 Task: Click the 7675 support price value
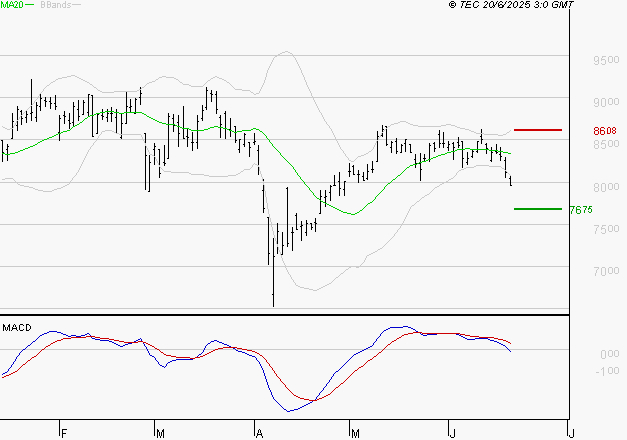coord(581,210)
